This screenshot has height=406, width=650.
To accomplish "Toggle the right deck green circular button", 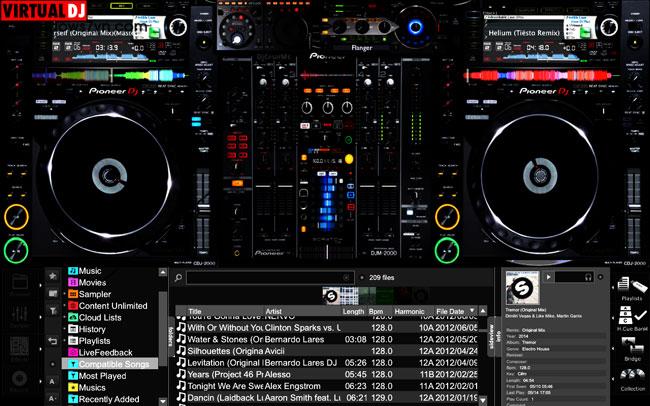I will coord(447,251).
